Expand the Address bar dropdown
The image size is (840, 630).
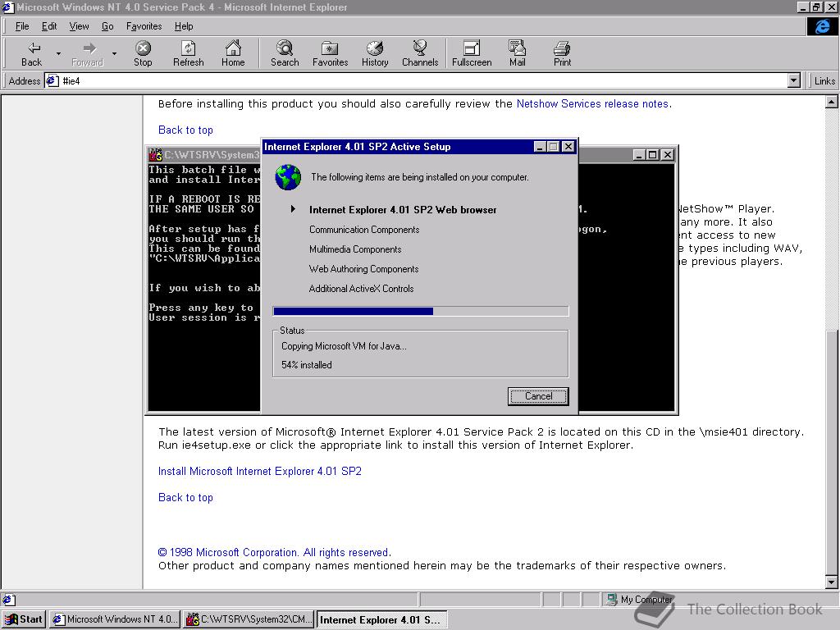click(793, 80)
